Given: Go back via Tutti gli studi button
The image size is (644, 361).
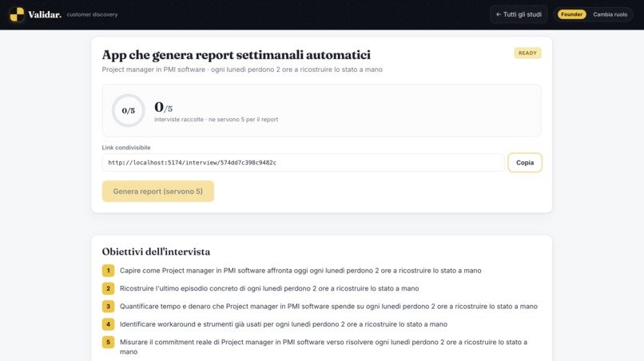Looking at the screenshot, I should click(x=519, y=14).
